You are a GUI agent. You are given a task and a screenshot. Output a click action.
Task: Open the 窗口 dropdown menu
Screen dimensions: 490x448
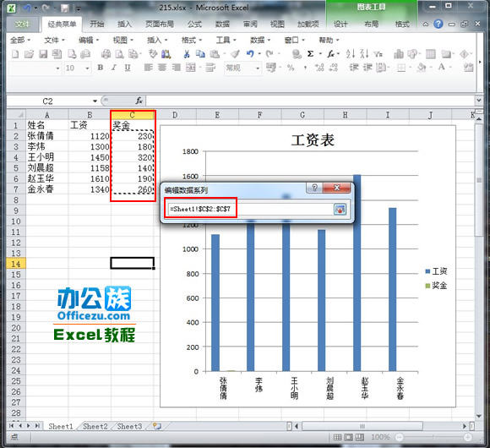[x=294, y=40]
